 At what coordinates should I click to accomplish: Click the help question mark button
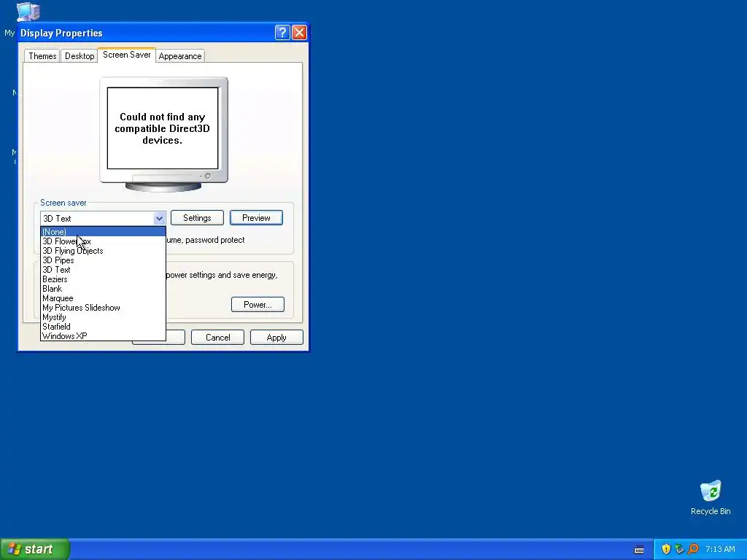pyautogui.click(x=282, y=32)
